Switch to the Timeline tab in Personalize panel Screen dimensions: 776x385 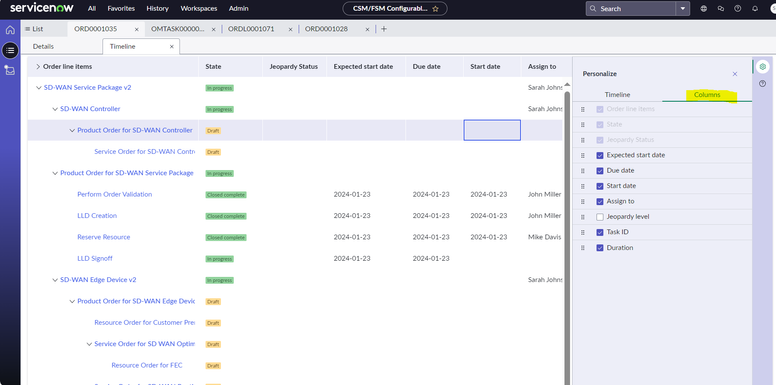[617, 95]
